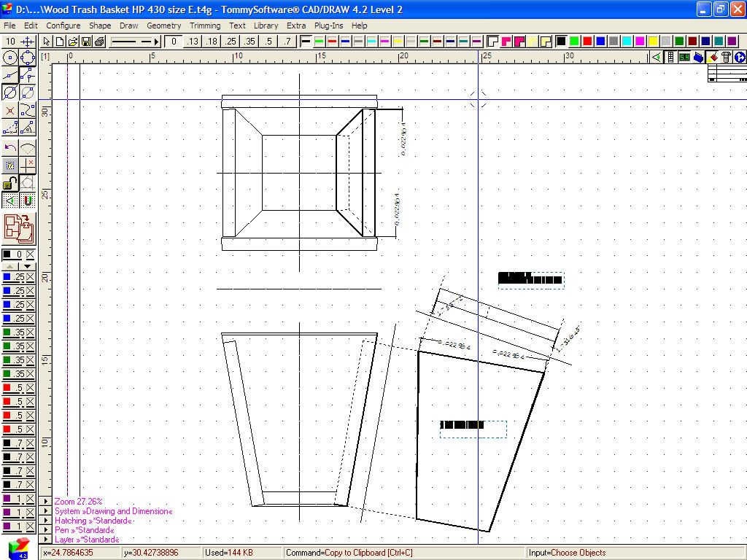Click the screw bolt icon
This screenshot has width=747, height=560.
click(x=726, y=57)
